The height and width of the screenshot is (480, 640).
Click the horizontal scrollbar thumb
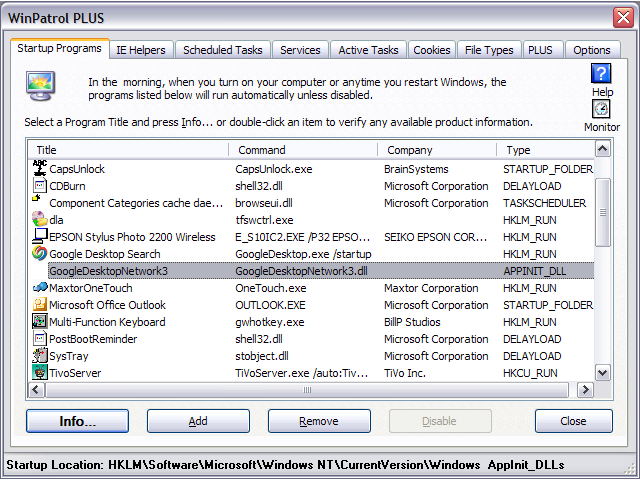click(307, 390)
